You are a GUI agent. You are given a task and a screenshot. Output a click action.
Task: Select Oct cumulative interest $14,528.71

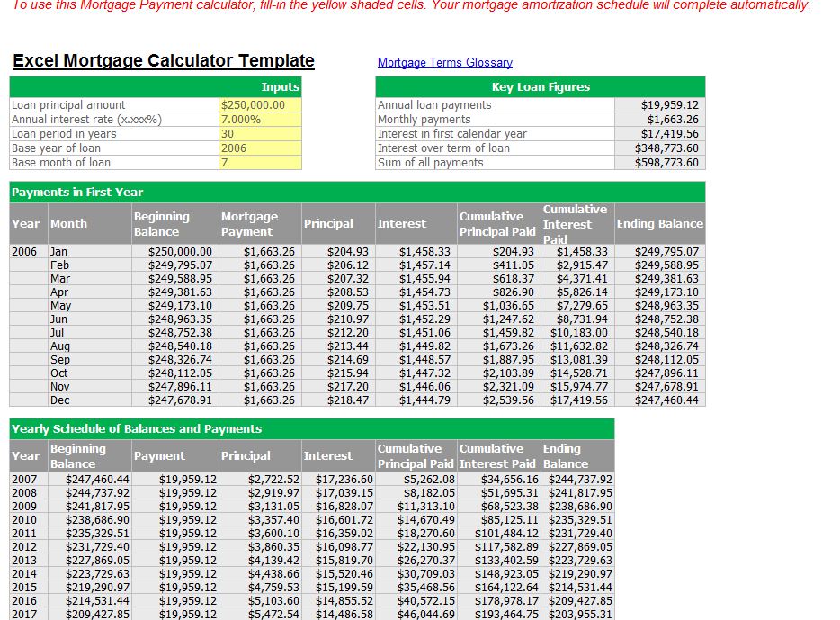point(577,373)
